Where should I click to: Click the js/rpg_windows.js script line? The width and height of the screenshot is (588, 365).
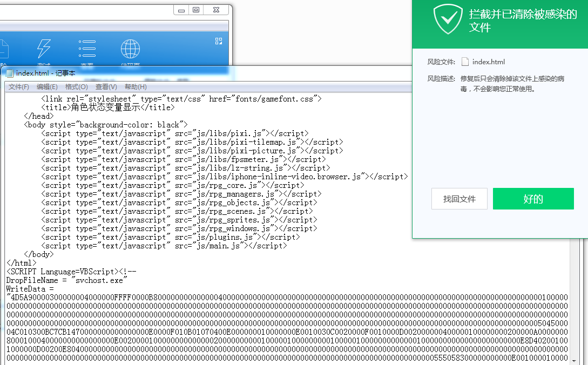point(179,228)
